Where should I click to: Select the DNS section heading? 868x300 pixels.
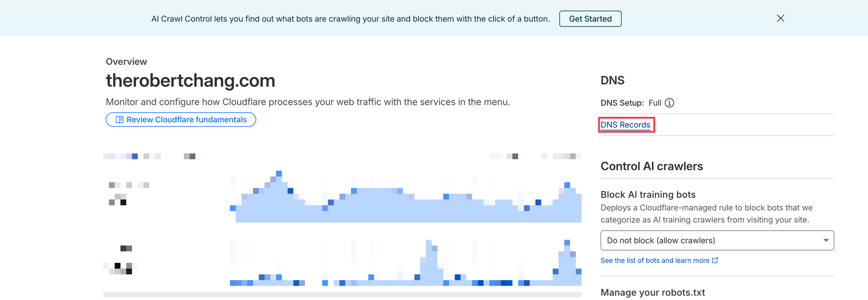(612, 80)
